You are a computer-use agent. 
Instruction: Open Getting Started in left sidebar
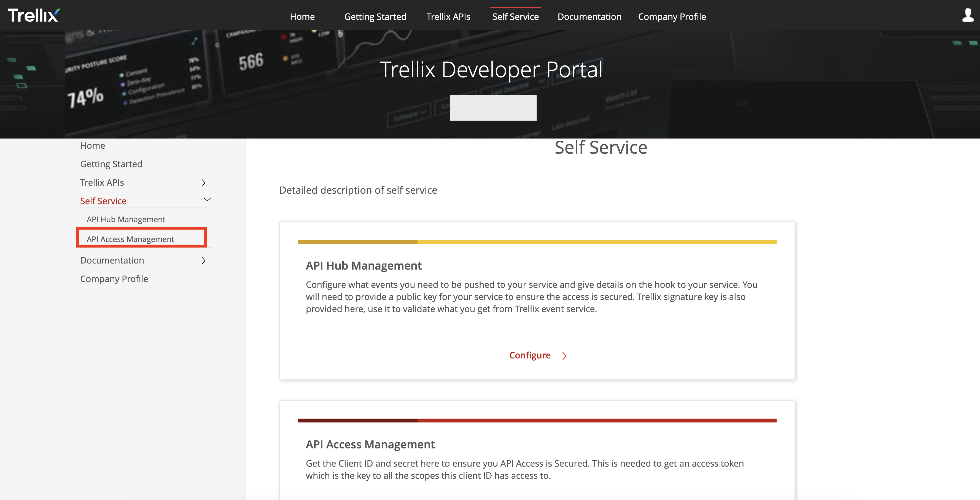[x=111, y=164]
